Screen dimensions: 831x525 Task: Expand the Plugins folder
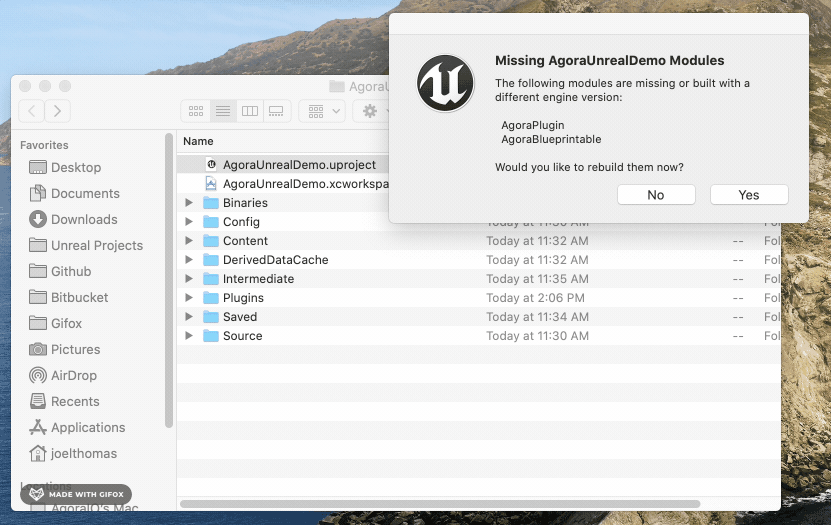189,298
